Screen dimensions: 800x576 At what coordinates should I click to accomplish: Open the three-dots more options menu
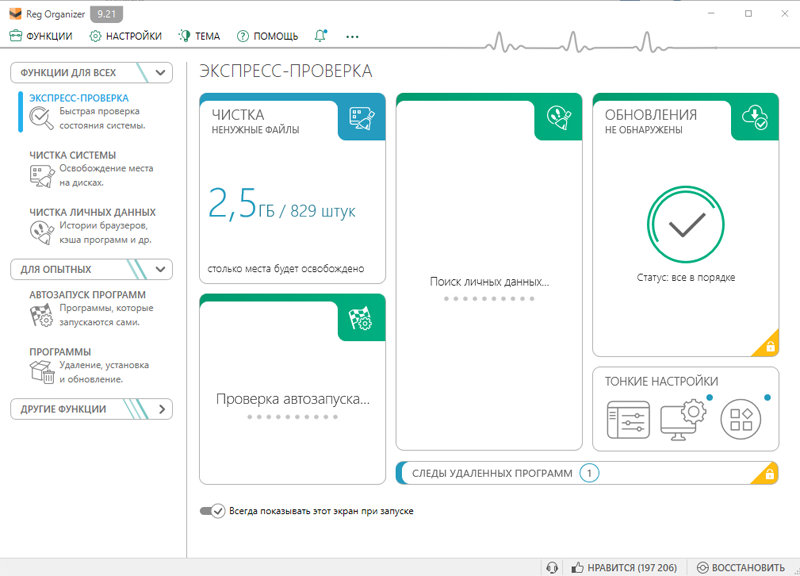pyautogui.click(x=352, y=37)
